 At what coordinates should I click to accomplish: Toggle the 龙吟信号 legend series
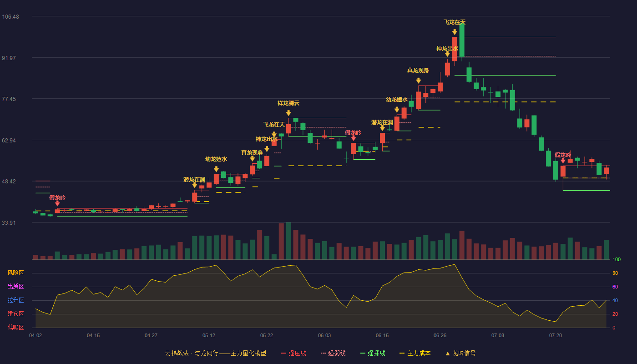tap(460, 353)
